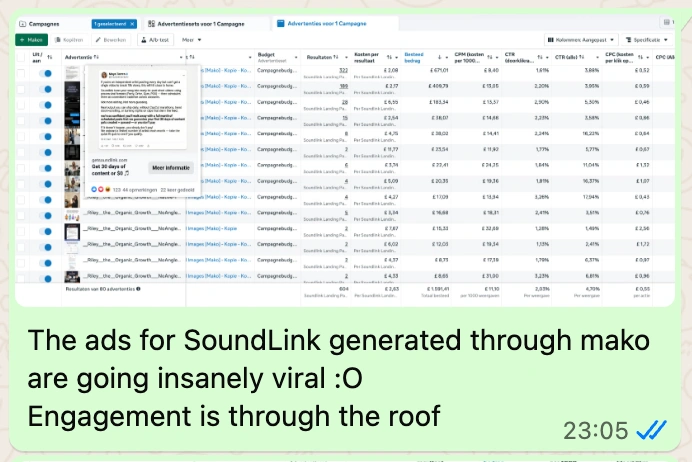
Task: Open the document thumbnail in the £ 671,01 row
Action: tap(72, 73)
